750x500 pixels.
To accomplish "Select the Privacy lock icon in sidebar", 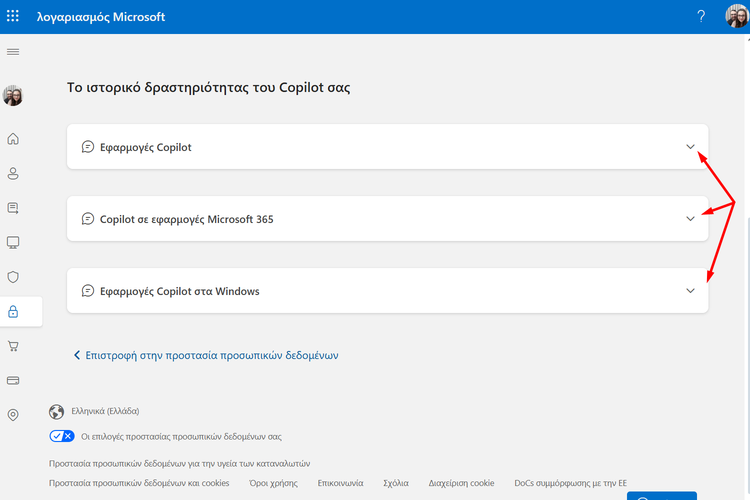I will click(13, 311).
